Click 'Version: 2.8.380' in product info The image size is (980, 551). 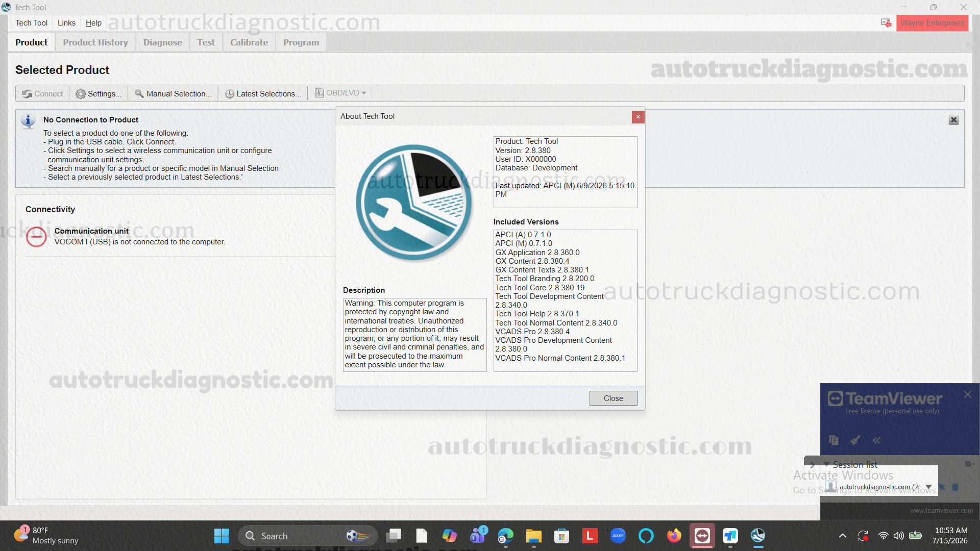coord(523,151)
